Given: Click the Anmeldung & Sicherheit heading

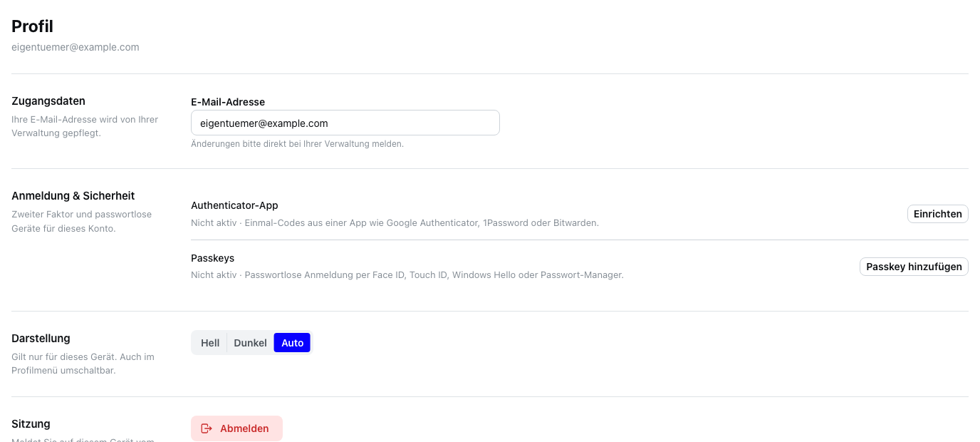Looking at the screenshot, I should 73,196.
